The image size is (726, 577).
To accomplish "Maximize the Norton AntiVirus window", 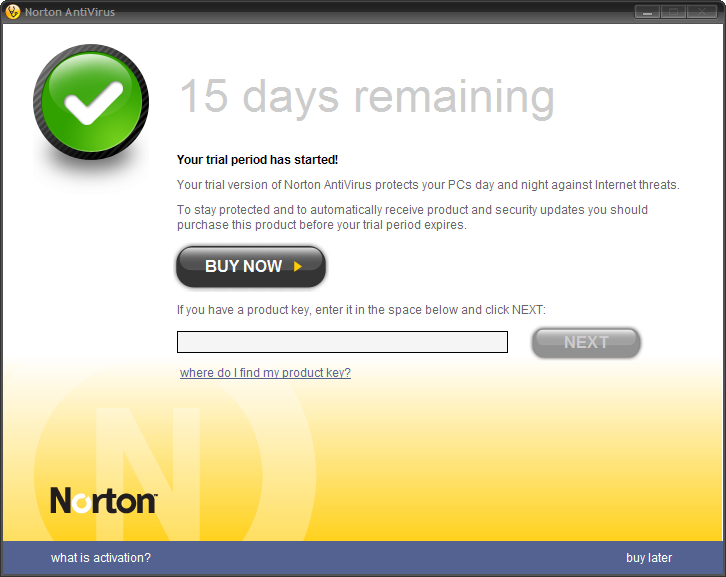I will 674,12.
